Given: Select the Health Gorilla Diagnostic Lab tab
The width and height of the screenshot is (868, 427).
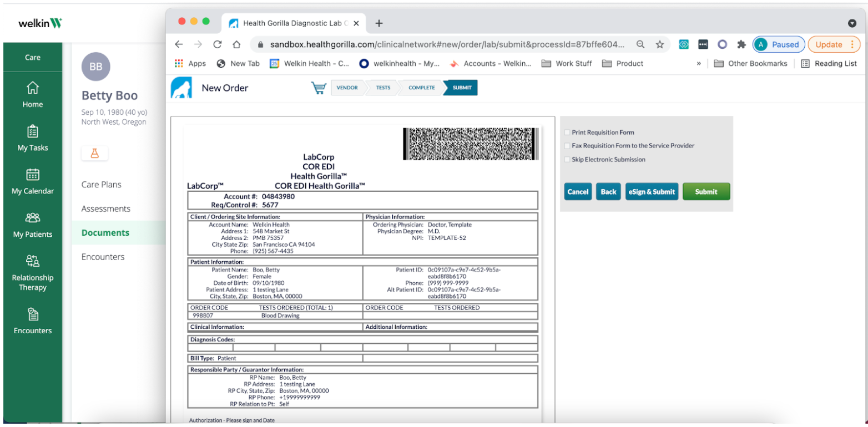Looking at the screenshot, I should click(x=294, y=23).
